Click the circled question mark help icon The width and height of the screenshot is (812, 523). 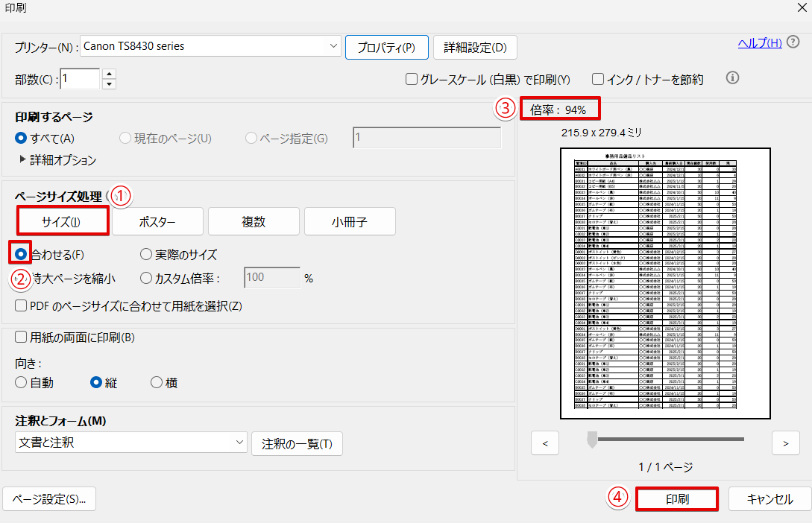point(792,42)
